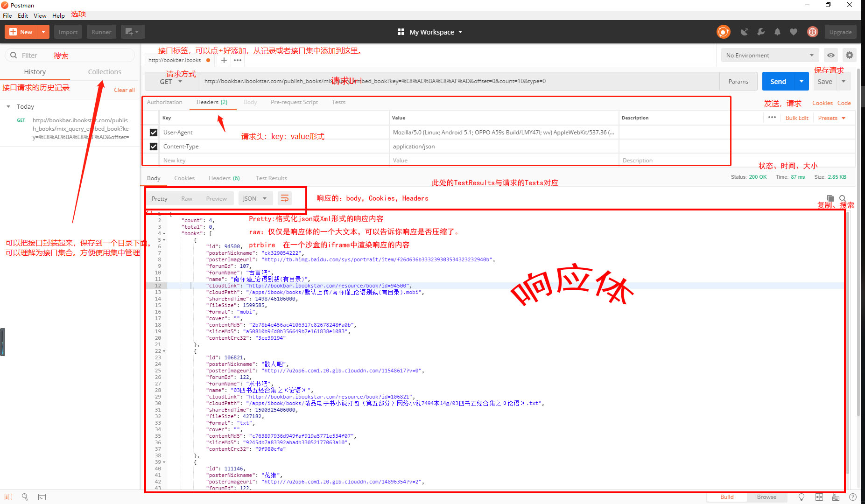This screenshot has width=865, height=504.
Task: Open the Code link
Action: click(844, 103)
